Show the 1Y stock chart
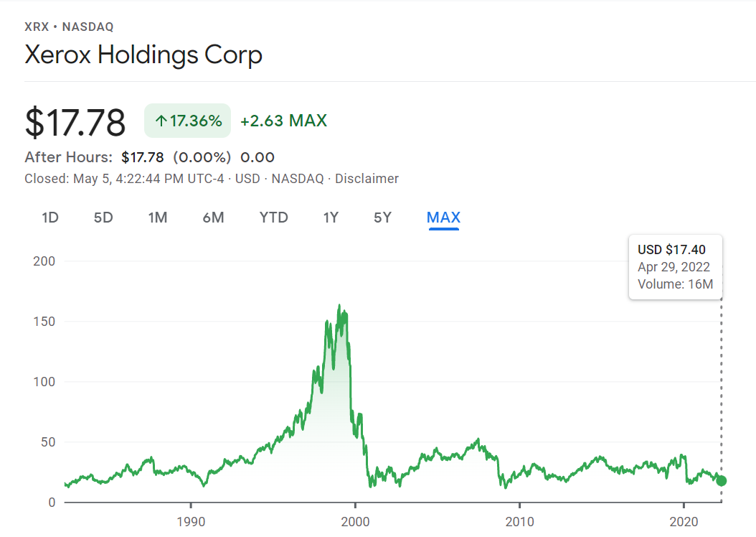756x537 pixels. click(x=331, y=217)
